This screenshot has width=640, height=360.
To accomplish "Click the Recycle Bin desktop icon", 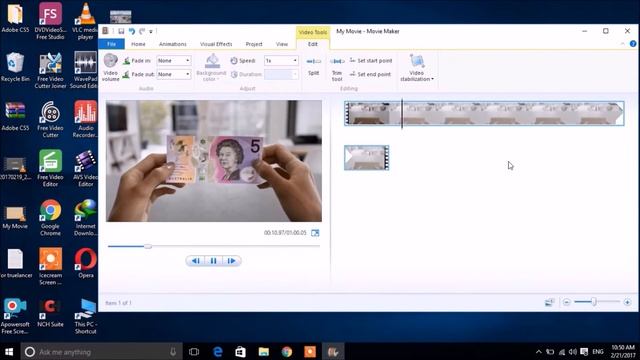I will (x=15, y=67).
